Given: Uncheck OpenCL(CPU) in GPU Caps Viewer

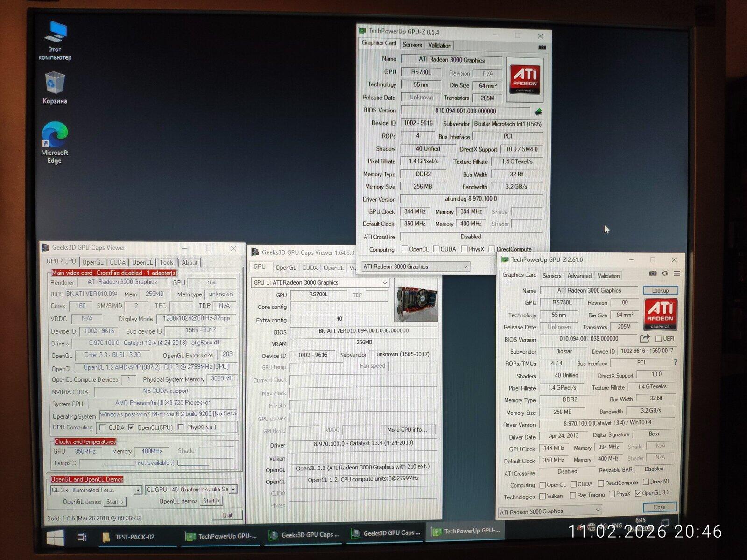Looking at the screenshot, I should pyautogui.click(x=131, y=427).
